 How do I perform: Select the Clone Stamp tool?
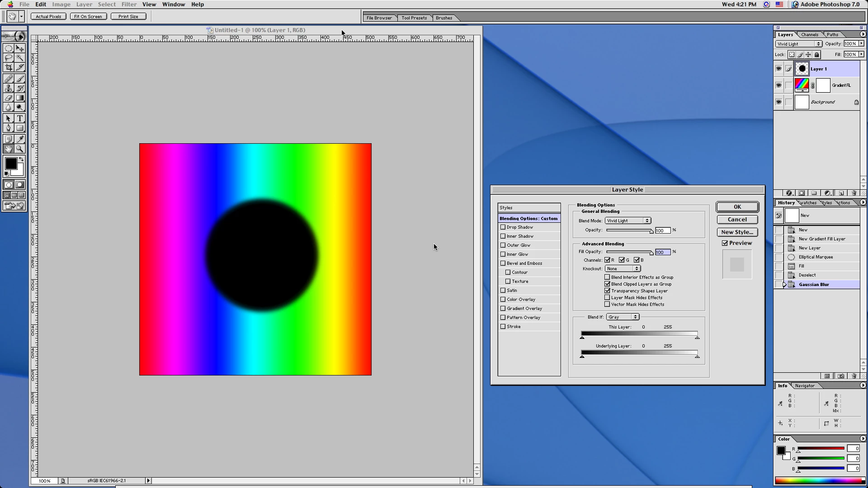9,88
